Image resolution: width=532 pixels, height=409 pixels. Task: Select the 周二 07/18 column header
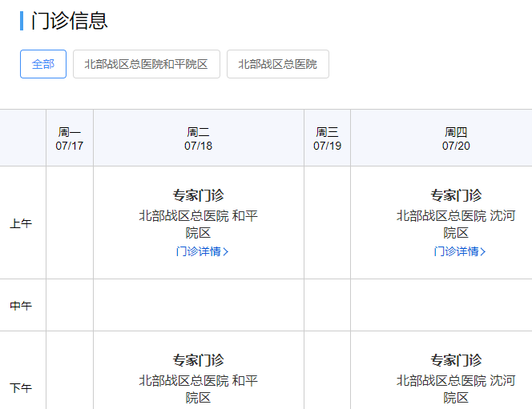click(199, 138)
